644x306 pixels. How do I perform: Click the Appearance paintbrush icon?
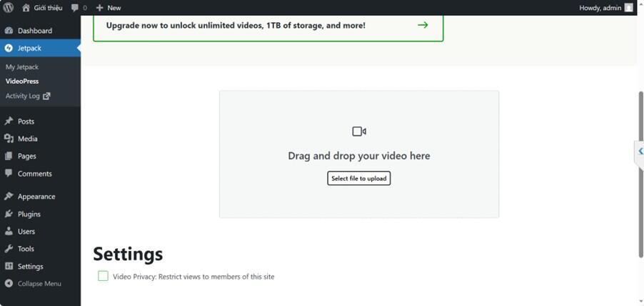[9, 196]
